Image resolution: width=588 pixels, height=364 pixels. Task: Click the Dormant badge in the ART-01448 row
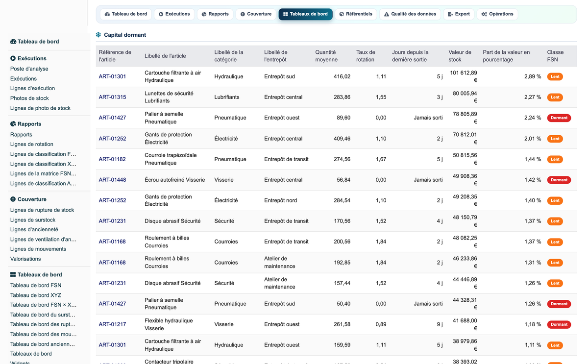tap(559, 180)
